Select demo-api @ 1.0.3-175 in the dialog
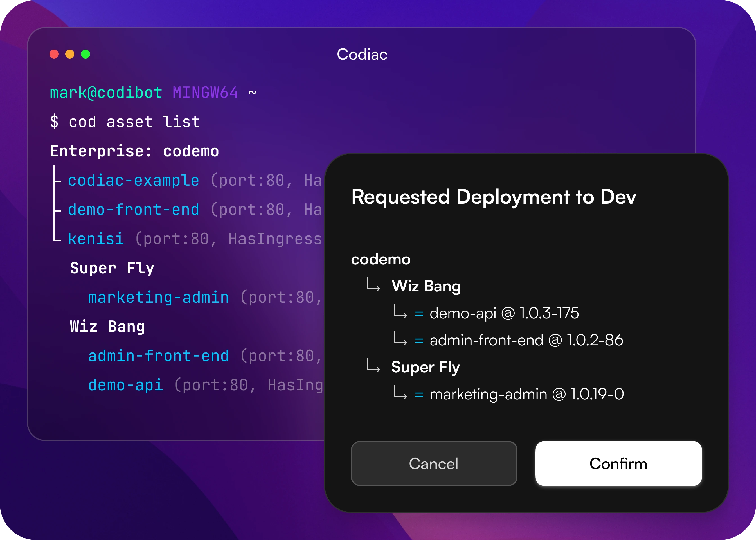756x540 pixels. [x=504, y=313]
